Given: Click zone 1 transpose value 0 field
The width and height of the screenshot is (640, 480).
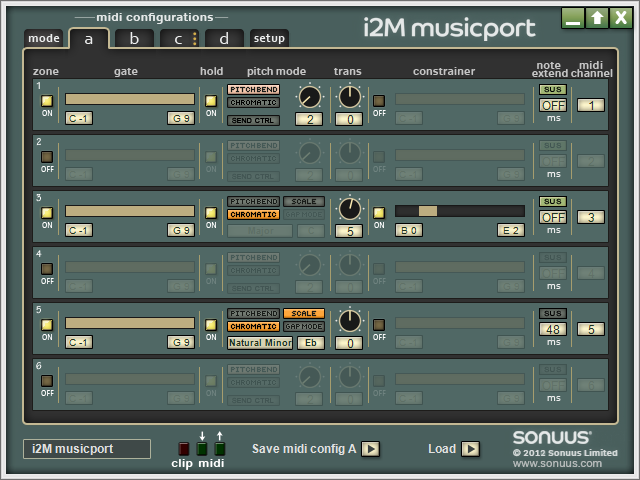Looking at the screenshot, I should pyautogui.click(x=349, y=119).
